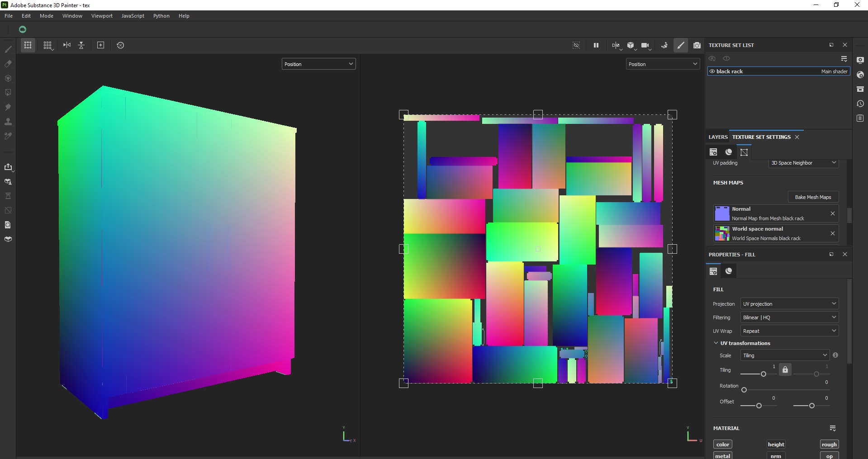
Task: Open the export textures icon on left sidebar
Action: 8,167
